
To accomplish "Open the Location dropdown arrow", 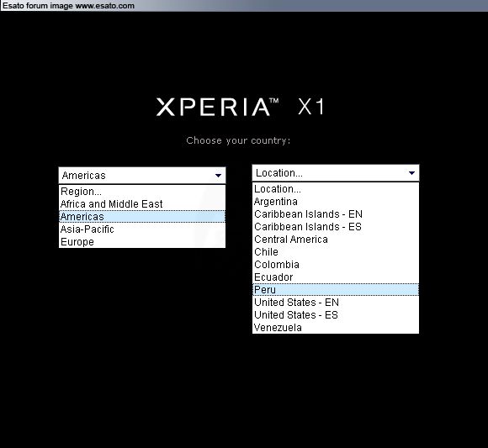I will pyautogui.click(x=411, y=173).
